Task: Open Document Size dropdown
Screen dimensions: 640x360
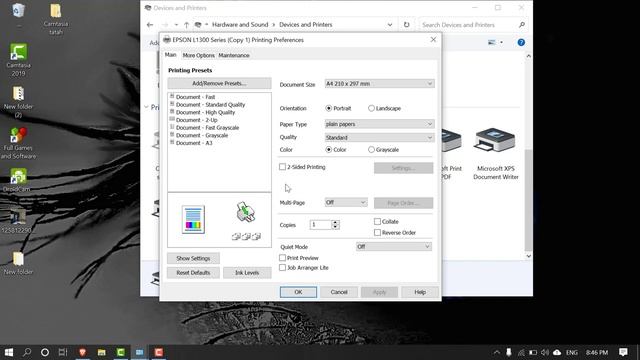Action: (379, 84)
